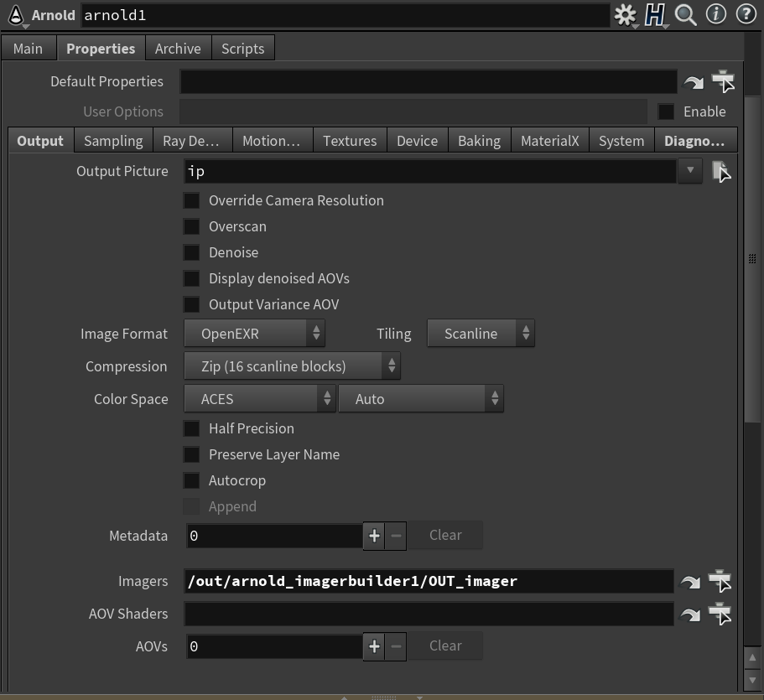This screenshot has width=764, height=700.
Task: Toggle the Autocrop checkbox
Action: click(191, 481)
